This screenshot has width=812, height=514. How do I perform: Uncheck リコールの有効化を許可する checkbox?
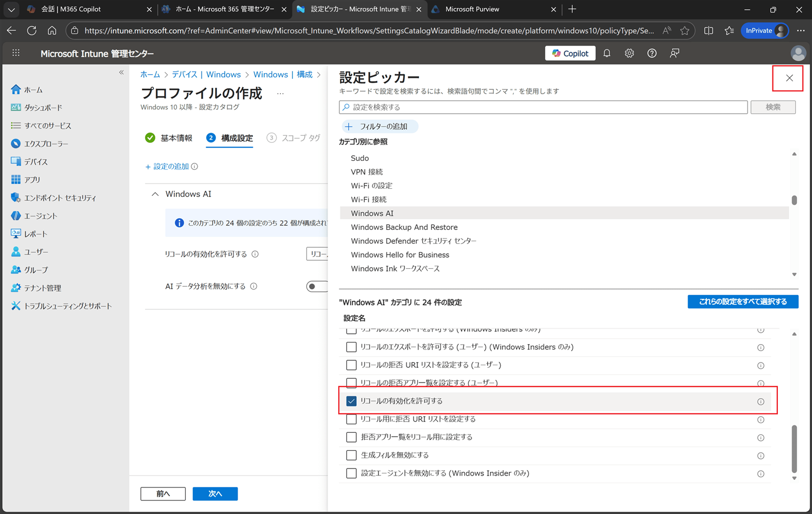[351, 401]
